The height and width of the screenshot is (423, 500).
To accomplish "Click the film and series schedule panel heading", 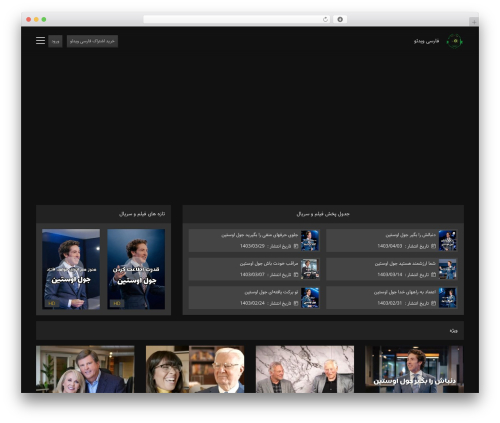I will 323,214.
